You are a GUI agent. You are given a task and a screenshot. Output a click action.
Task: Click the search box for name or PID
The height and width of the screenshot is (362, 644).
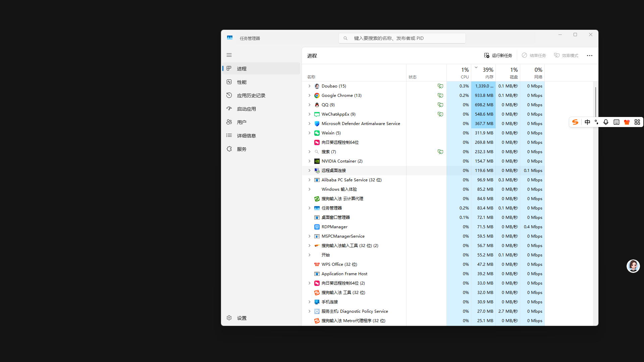tap(402, 38)
